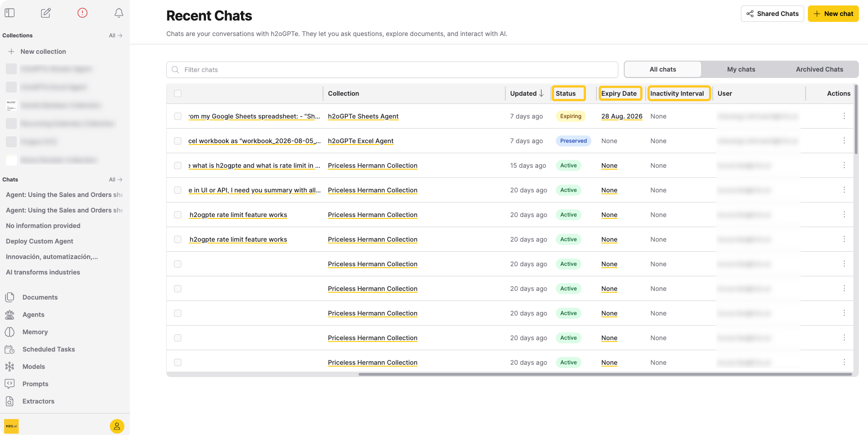
Task: Check the 'in UI or API' chat row
Action: coord(178,190)
